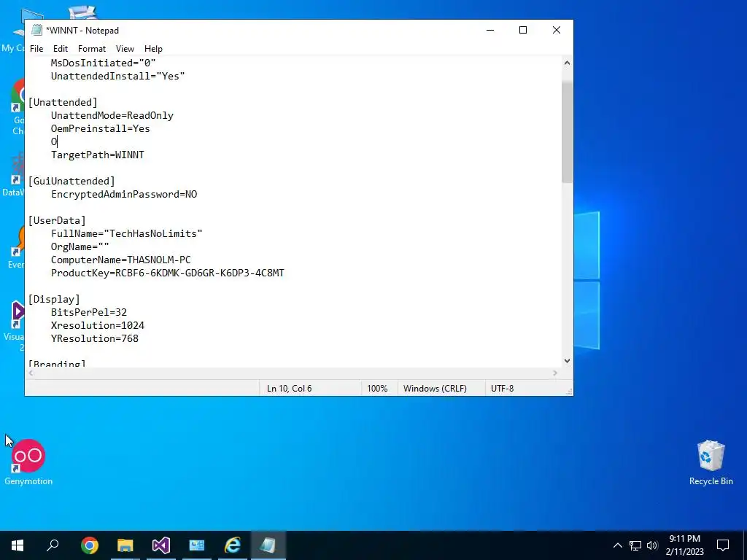Click the UnattendedInstall="Yes" line
The height and width of the screenshot is (560, 747).
[117, 76]
